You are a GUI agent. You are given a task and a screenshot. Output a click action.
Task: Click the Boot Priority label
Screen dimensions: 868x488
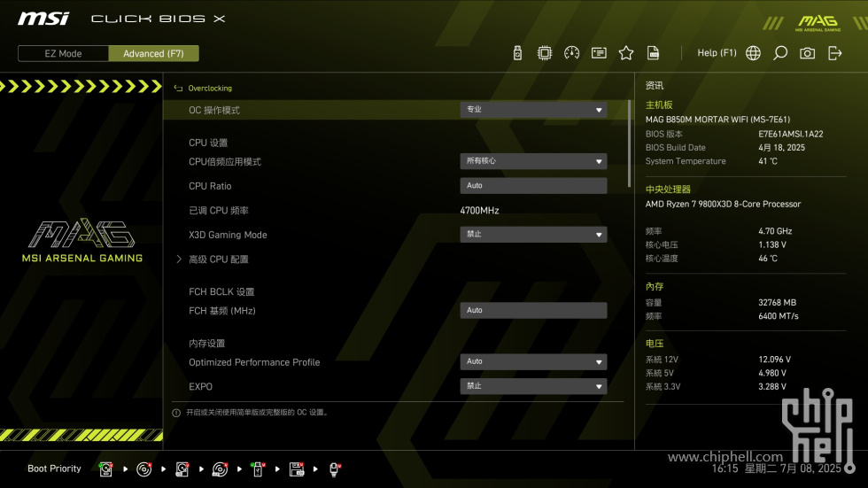[54, 469]
